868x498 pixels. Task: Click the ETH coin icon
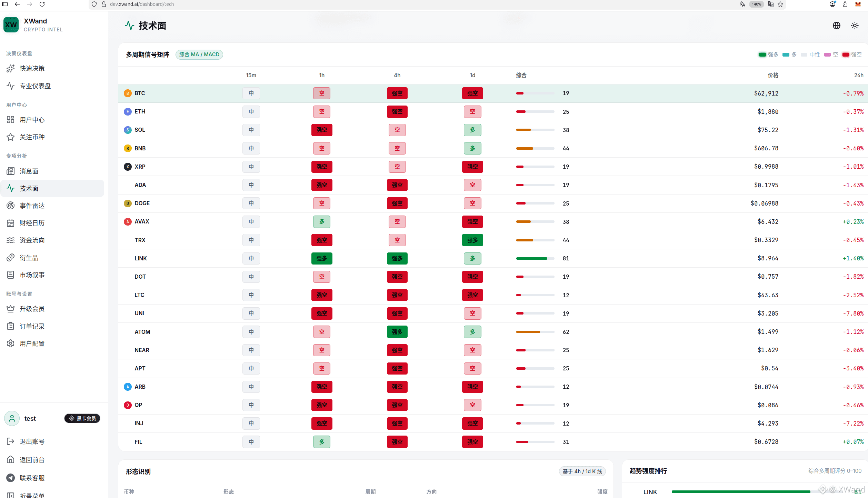[x=128, y=111]
